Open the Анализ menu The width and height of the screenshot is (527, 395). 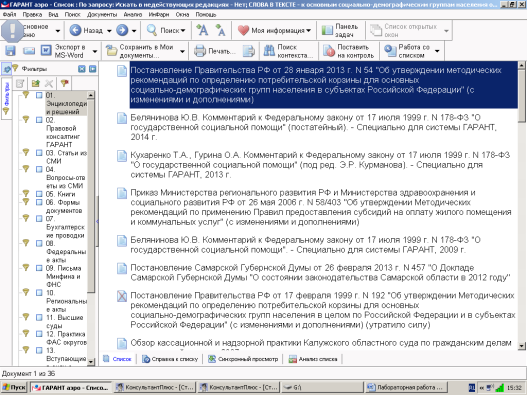133,14
